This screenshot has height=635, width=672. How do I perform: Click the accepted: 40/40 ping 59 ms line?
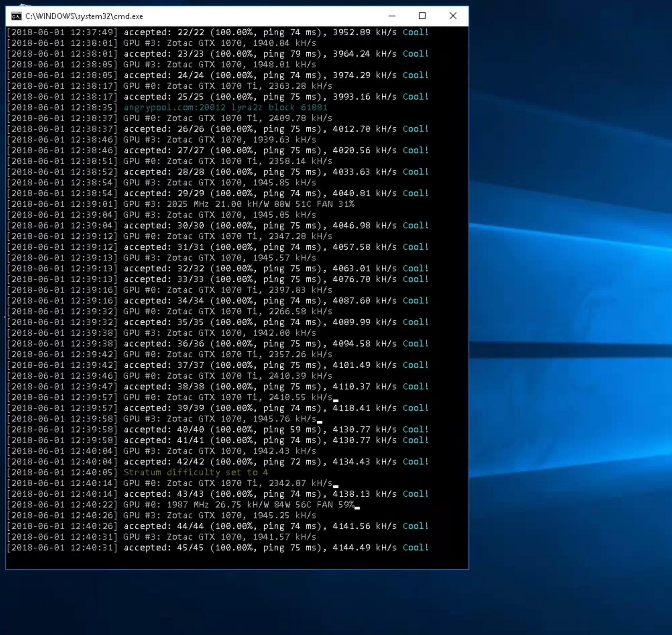218,429
